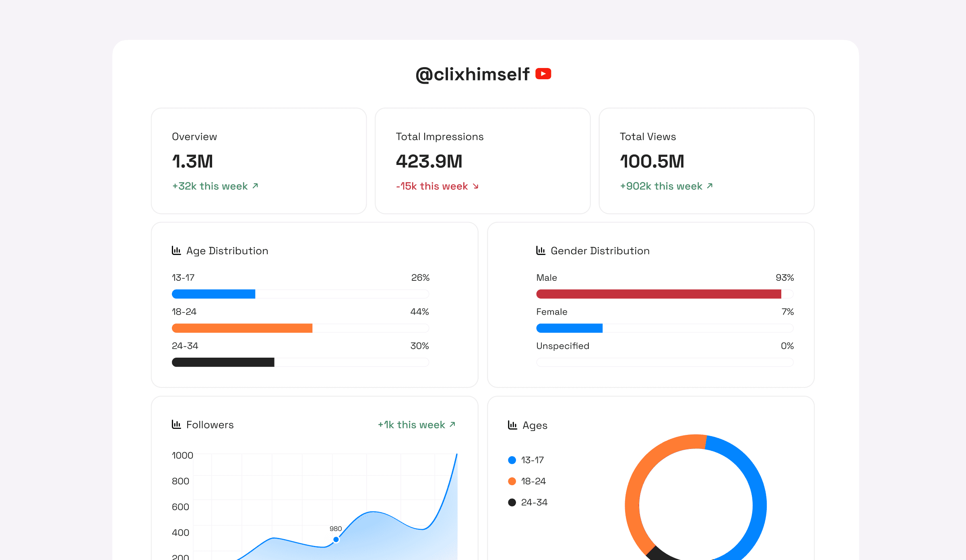Screen dimensions: 966x560
Task: Click the blue Female percentage bar
Action: tap(569, 328)
